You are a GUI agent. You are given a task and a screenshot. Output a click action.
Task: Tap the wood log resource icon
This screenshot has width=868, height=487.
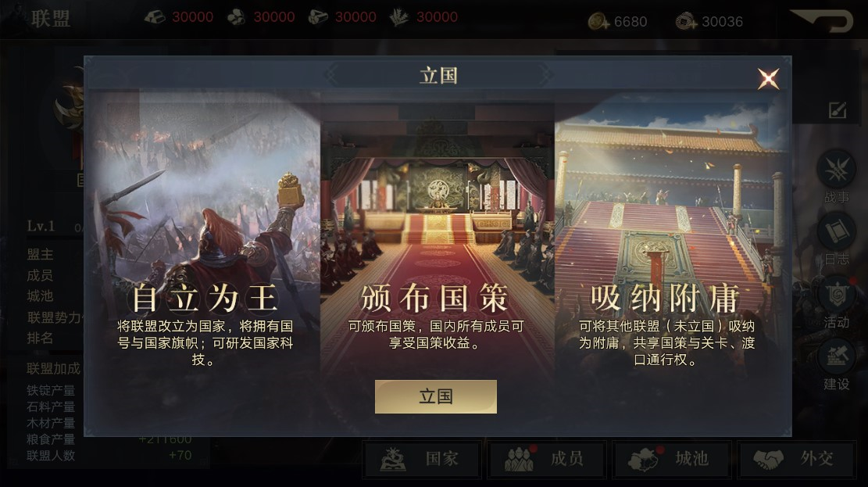point(318,17)
